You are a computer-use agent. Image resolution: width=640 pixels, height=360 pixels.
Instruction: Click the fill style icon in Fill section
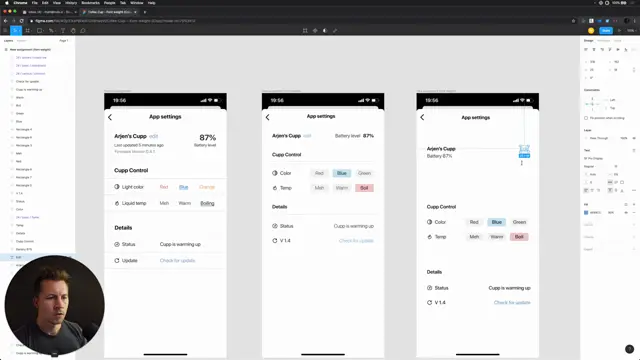click(x=626, y=204)
